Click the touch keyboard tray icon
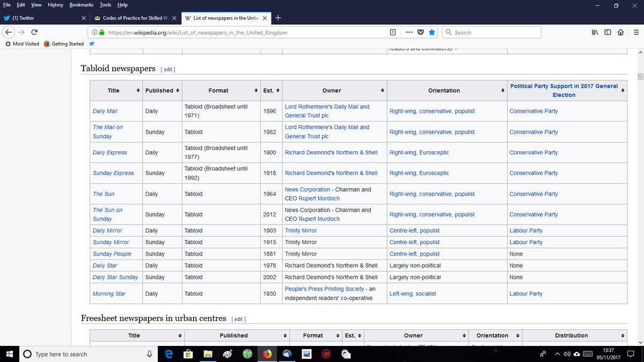This screenshot has height=362, width=644. click(x=588, y=354)
